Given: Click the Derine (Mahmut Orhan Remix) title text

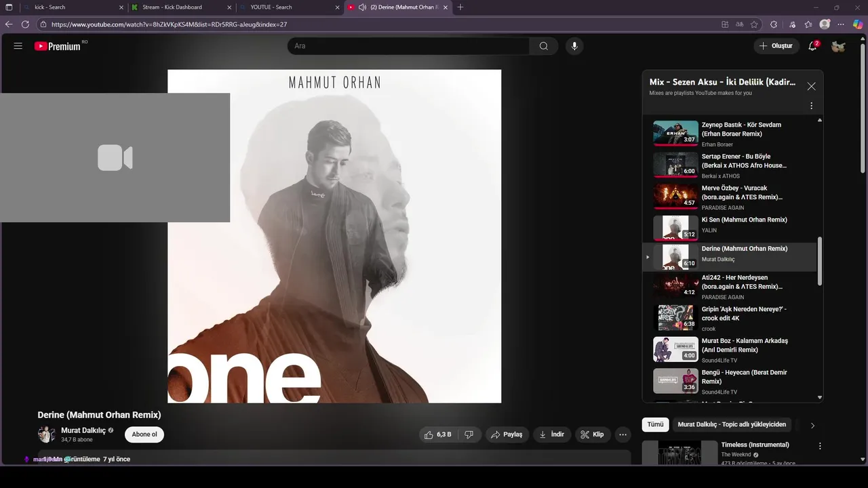Looking at the screenshot, I should pos(99,415).
